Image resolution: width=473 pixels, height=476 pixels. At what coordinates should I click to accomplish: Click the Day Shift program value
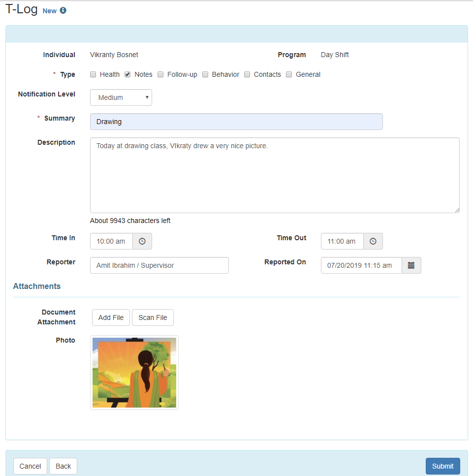(x=335, y=55)
